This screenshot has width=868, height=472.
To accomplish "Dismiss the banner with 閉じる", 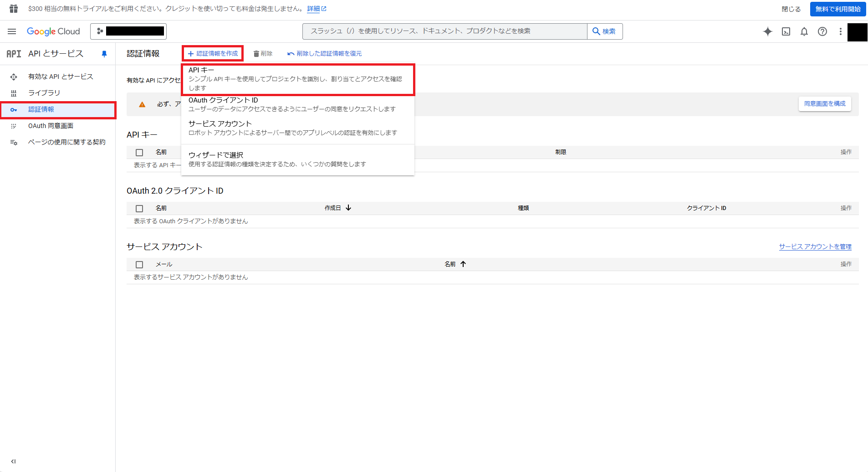I will coord(791,9).
